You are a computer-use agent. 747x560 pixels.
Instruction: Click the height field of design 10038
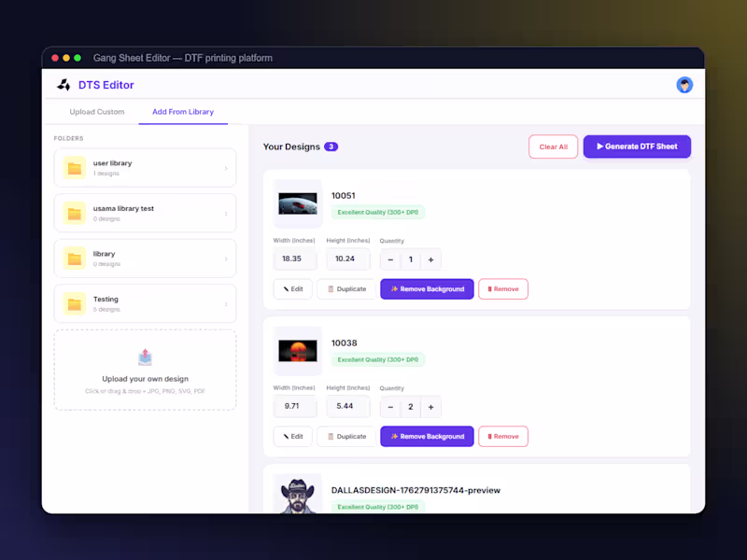pyautogui.click(x=347, y=406)
